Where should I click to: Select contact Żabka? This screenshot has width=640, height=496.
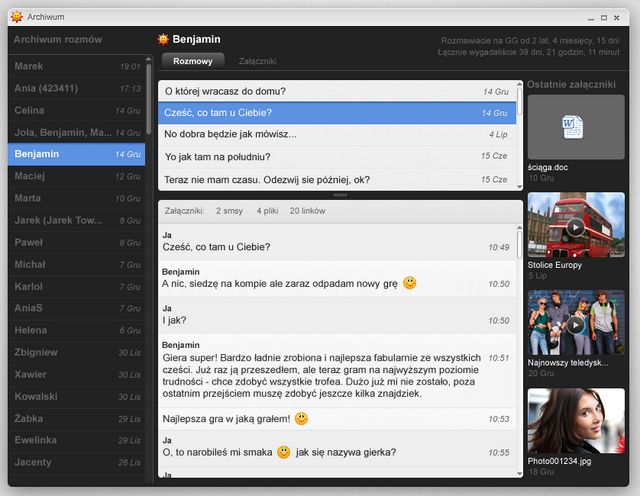point(77,418)
